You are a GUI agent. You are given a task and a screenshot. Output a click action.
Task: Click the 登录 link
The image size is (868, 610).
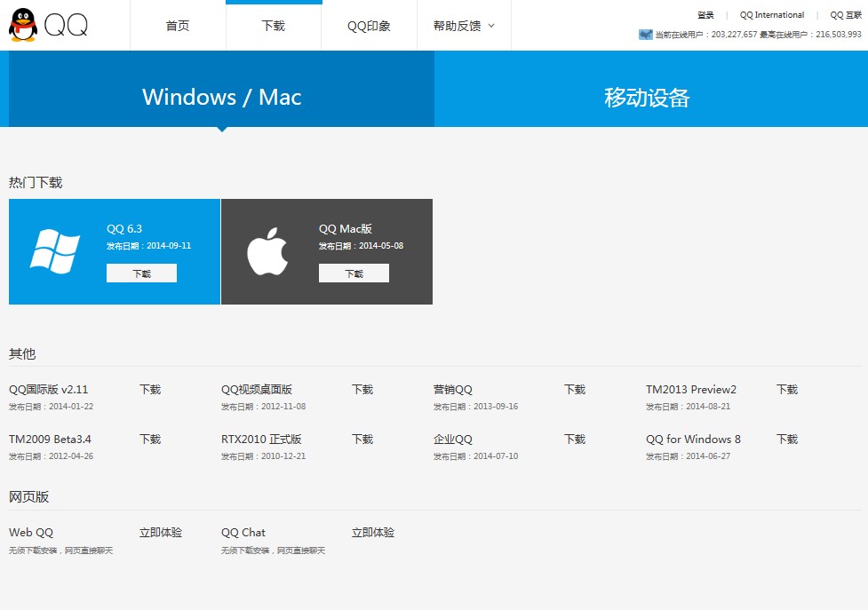click(705, 15)
